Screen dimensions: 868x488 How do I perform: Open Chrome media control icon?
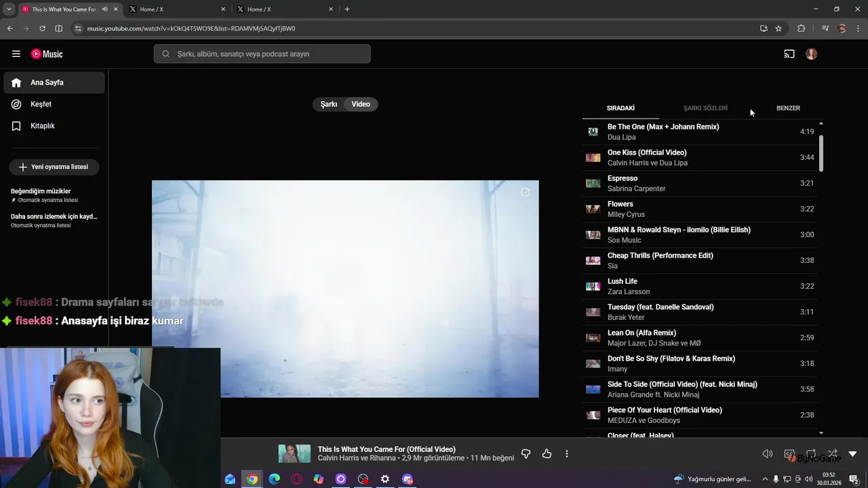[825, 28]
